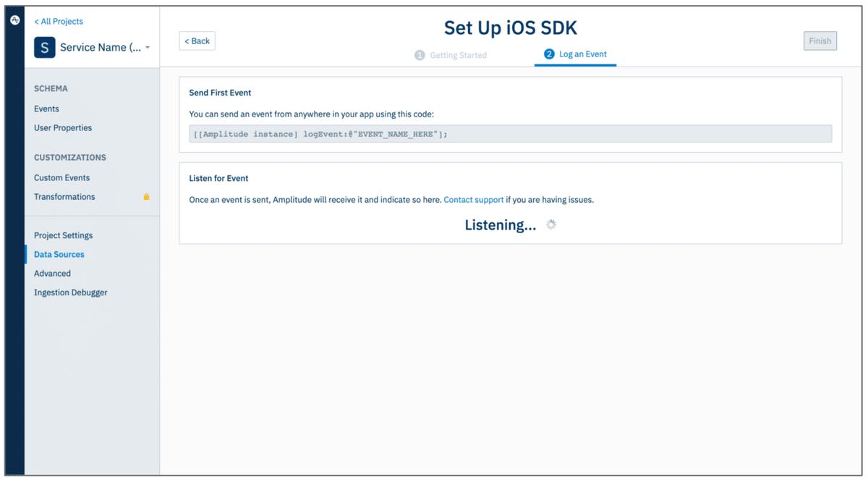The height and width of the screenshot is (480, 868).
Task: Click the Transformations lock icon
Action: point(146,197)
